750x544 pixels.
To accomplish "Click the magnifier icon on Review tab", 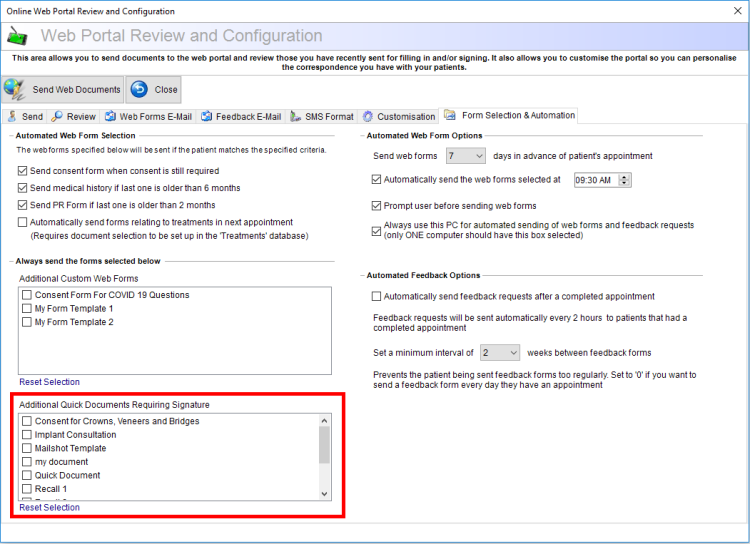I will (x=57, y=116).
